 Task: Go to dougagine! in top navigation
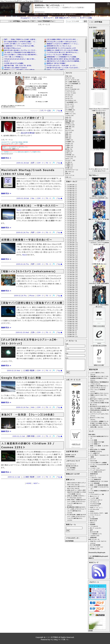(x=25, y=18)
